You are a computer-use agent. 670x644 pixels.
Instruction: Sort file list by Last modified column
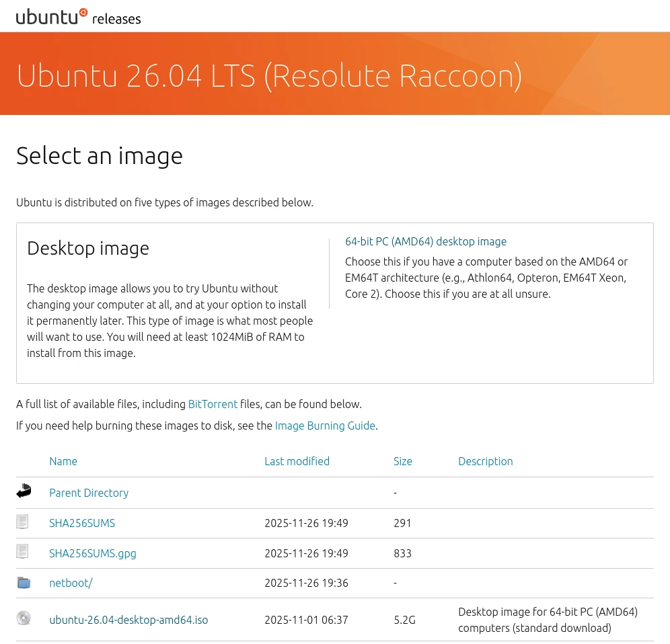pyautogui.click(x=297, y=461)
